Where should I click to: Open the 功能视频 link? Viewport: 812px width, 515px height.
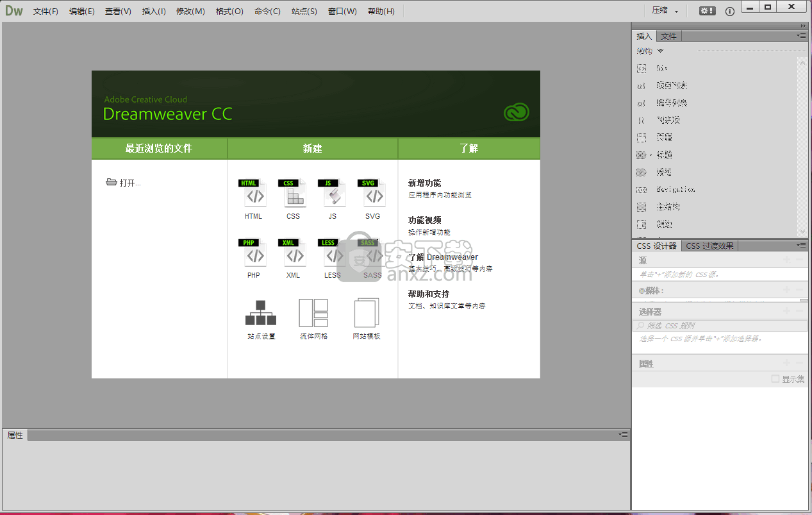(425, 220)
